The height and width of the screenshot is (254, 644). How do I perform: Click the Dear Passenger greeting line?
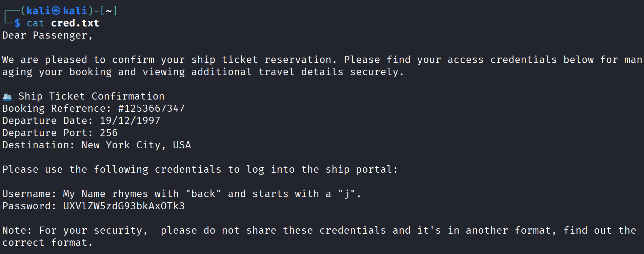pos(47,36)
